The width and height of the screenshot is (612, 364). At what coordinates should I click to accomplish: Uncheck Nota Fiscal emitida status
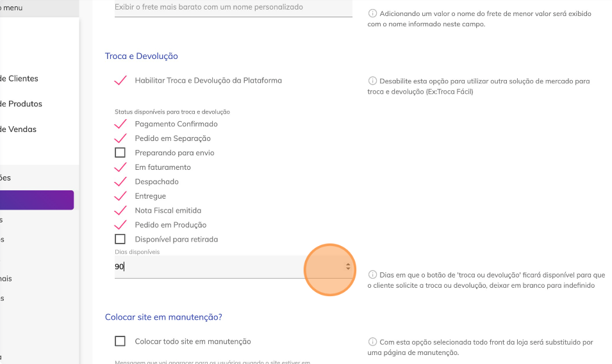coord(120,211)
